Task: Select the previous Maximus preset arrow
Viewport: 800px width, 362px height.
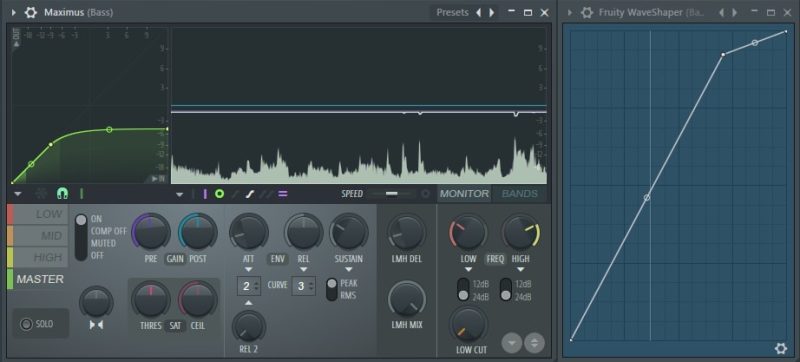Action: [478, 12]
